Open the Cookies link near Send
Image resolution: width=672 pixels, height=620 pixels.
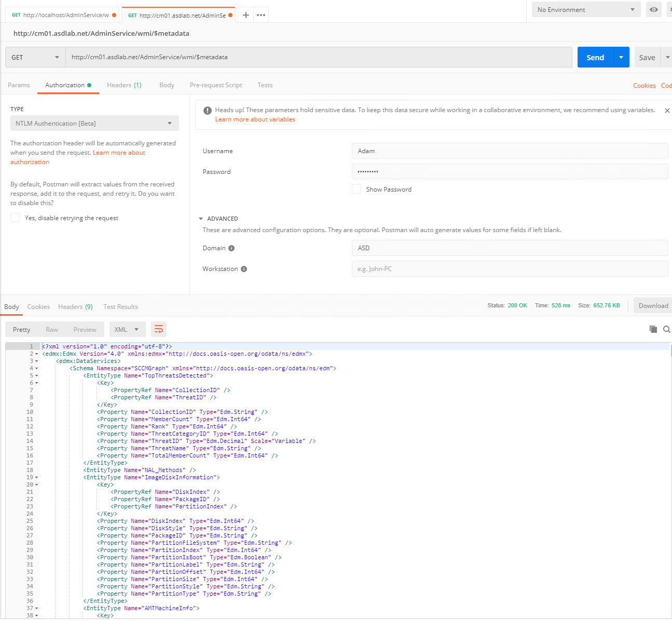tap(644, 85)
